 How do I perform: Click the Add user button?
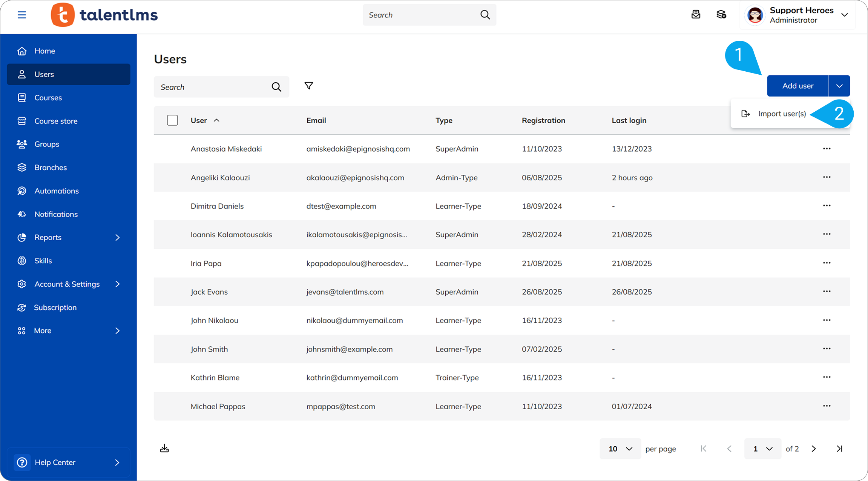point(797,86)
